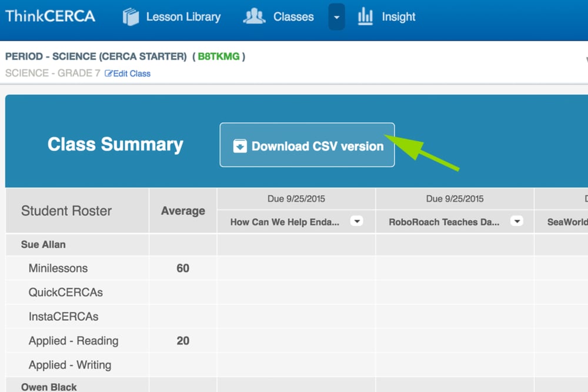Screen dimensions: 588x392
Task: Click the Classes people icon
Action: 254,16
